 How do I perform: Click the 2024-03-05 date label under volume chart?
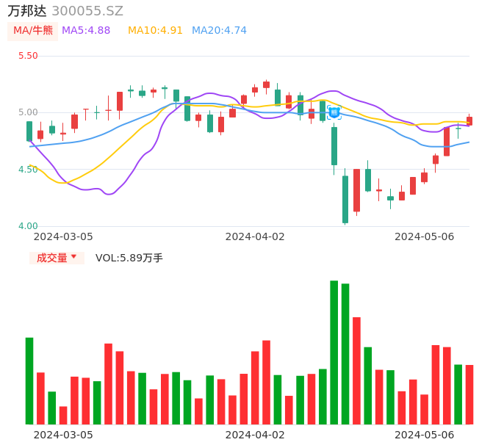[63, 434]
